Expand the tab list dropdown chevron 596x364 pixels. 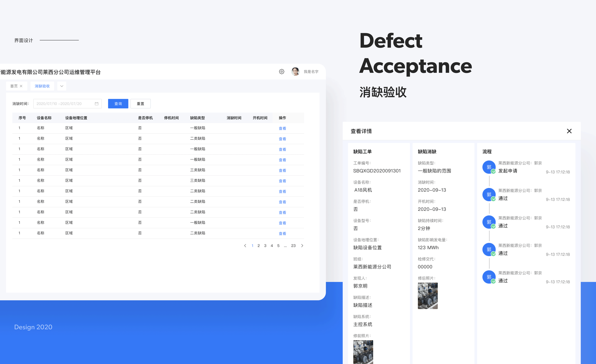62,86
